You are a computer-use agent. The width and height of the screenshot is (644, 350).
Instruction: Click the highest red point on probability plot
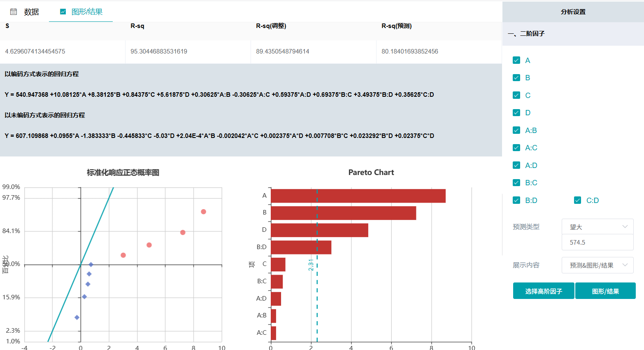(x=203, y=212)
